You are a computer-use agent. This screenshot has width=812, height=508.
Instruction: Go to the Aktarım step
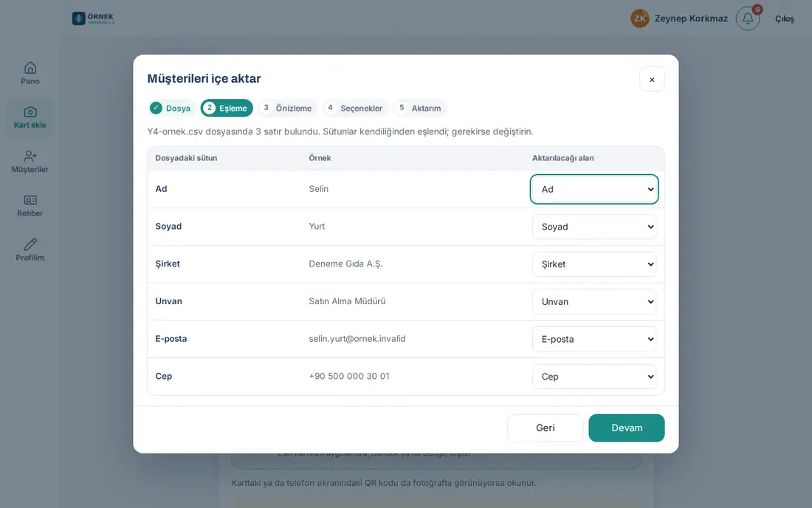point(420,109)
